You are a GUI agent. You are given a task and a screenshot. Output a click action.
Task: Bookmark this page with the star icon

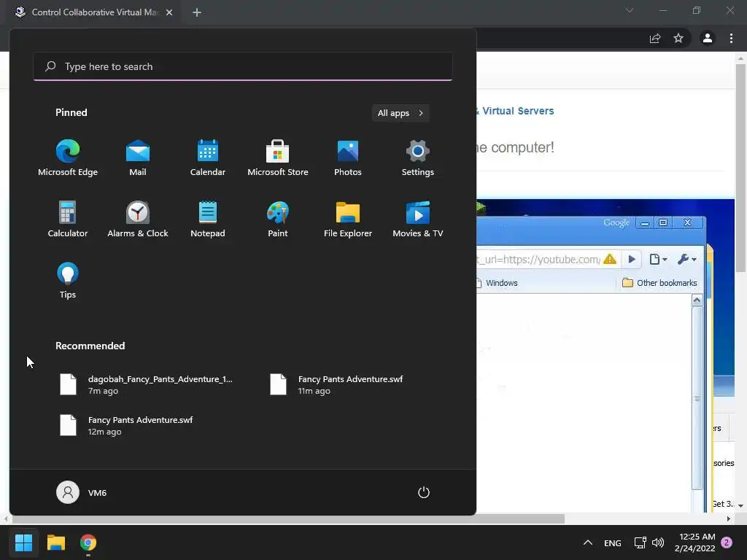tap(678, 38)
